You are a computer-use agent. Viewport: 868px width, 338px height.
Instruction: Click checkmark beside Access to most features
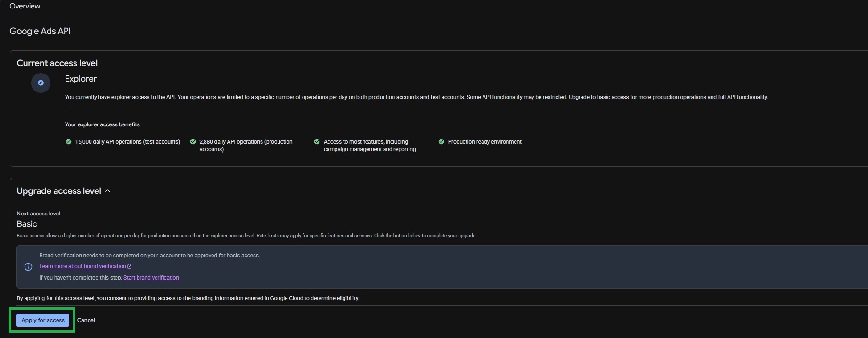coord(317,142)
